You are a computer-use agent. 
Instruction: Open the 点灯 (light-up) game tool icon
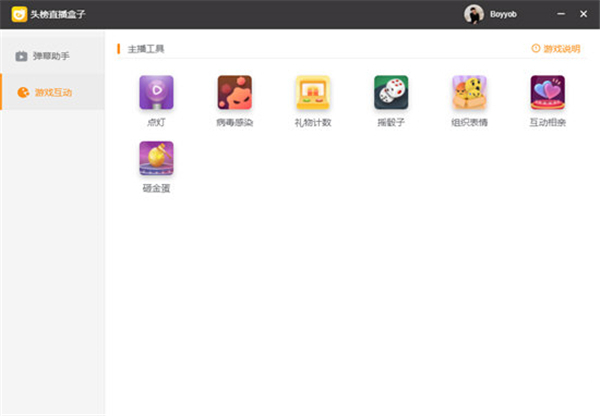click(x=155, y=92)
